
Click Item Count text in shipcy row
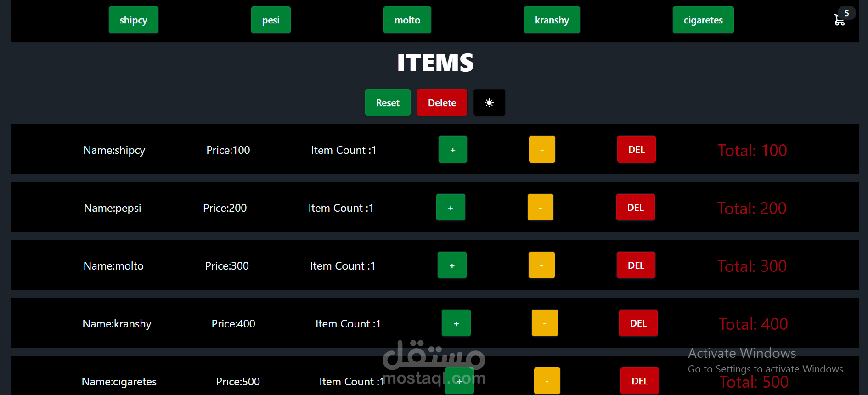click(x=344, y=150)
